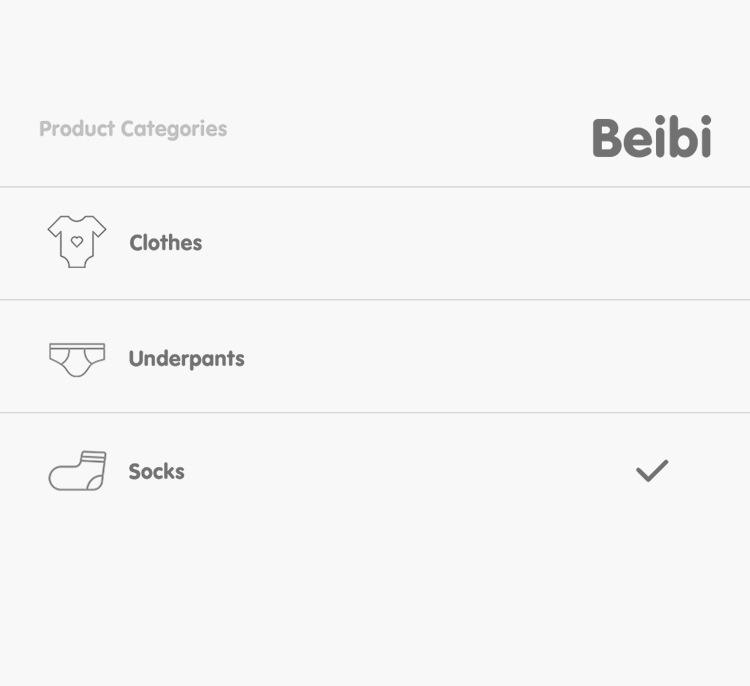Image resolution: width=750 pixels, height=686 pixels.
Task: Click the baby onesie icon for Clothes
Action: (x=77, y=242)
